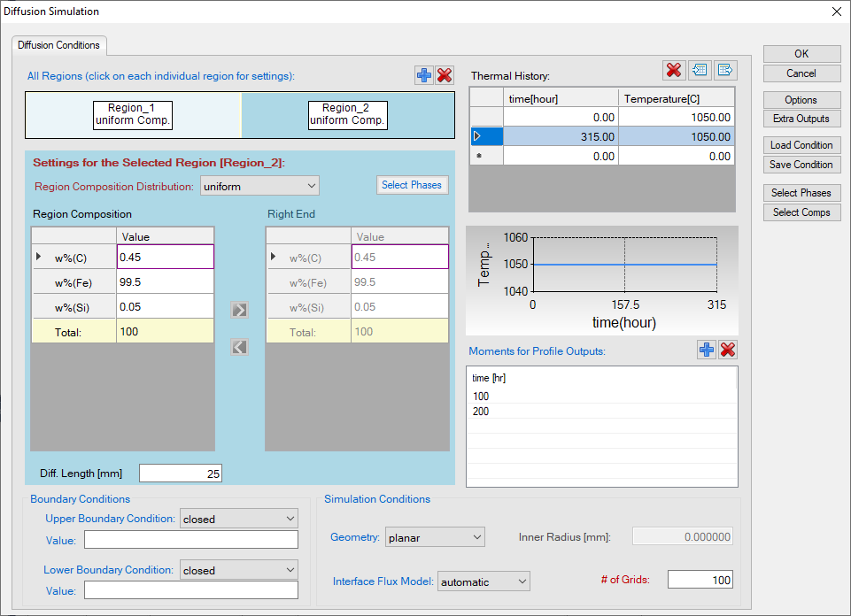Copy composition to Right End with right arrow
This screenshot has width=851, height=616.
click(239, 310)
